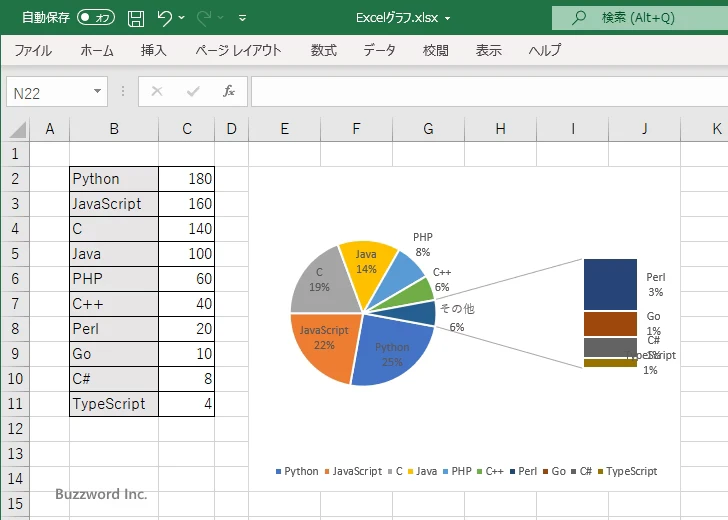
Task: Expand the Name Box dropdown arrow
Action: [x=98, y=91]
